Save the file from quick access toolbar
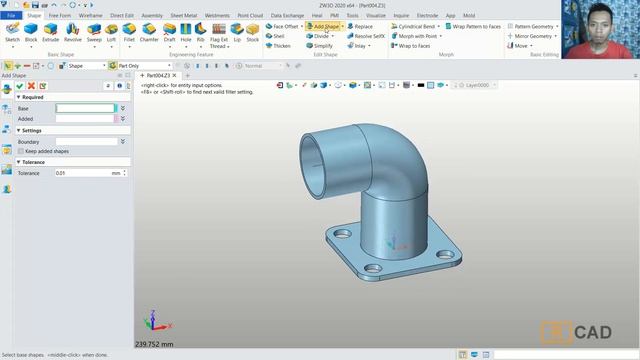640x360 pixels. (35, 5)
